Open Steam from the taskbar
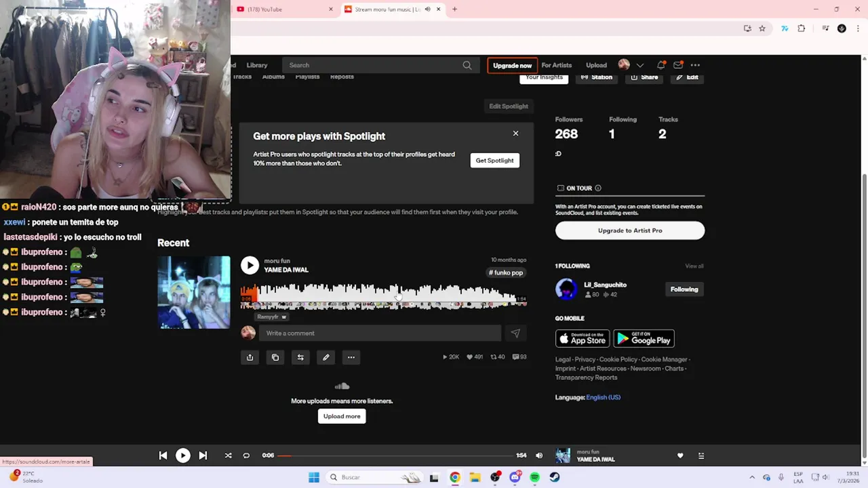The width and height of the screenshot is (868, 488). [555, 477]
